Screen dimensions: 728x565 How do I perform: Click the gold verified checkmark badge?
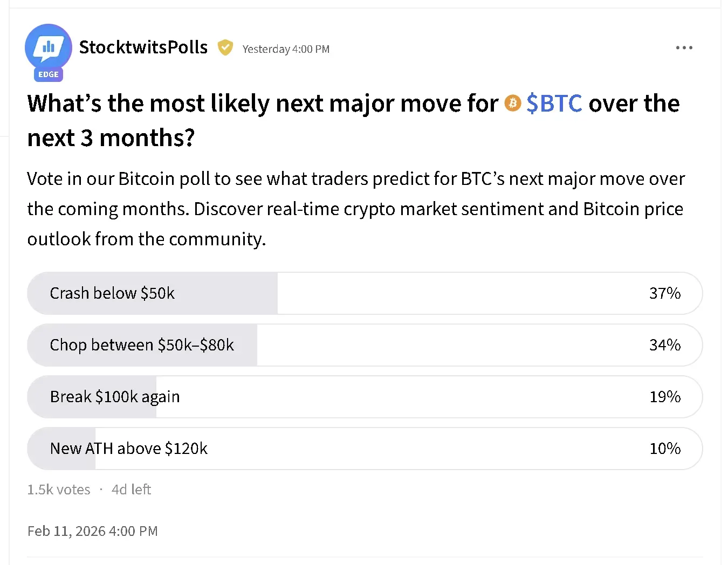(225, 48)
